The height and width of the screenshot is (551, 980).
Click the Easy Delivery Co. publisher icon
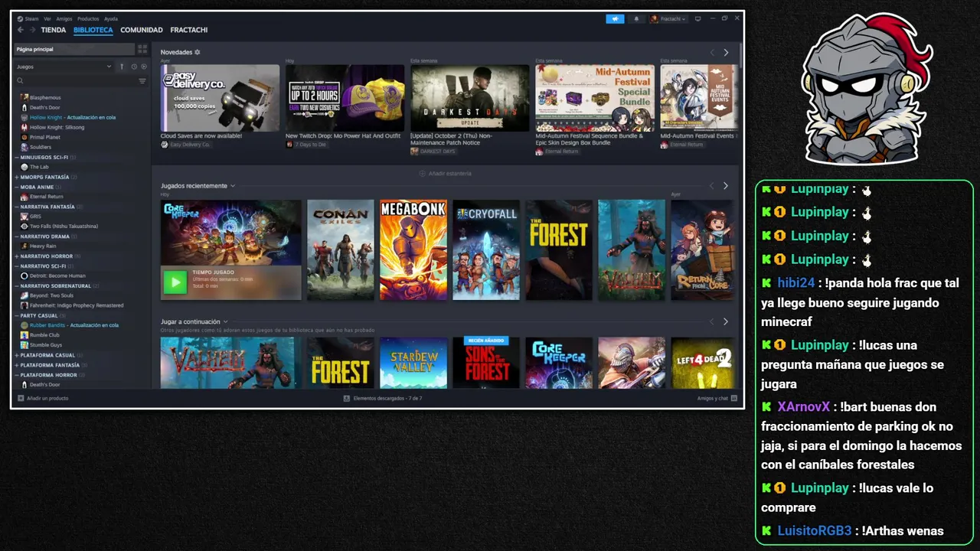[x=165, y=144]
